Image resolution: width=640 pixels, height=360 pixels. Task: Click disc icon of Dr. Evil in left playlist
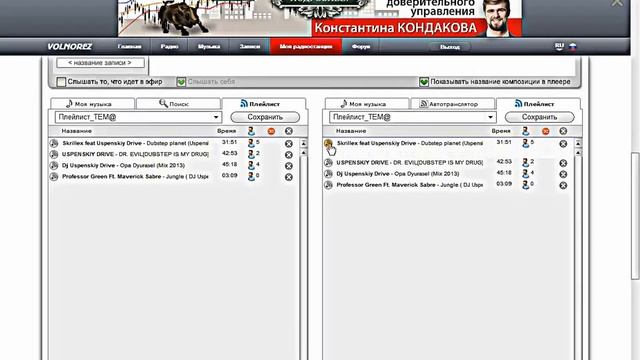[x=54, y=154]
